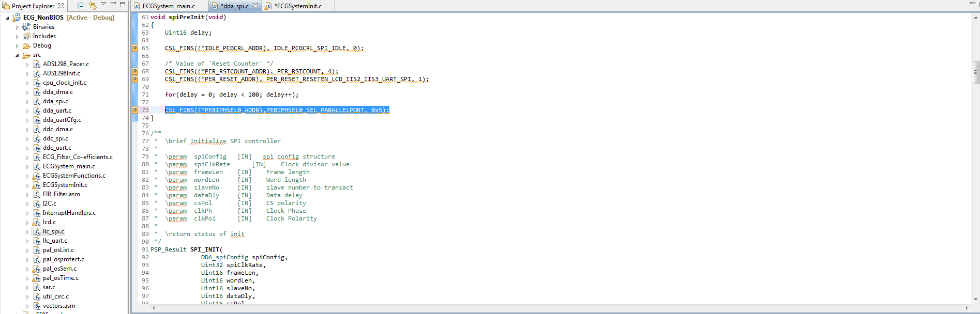Viewport: 980px width, 314px height.
Task: Click the Debug folder icon
Action: coord(26,45)
